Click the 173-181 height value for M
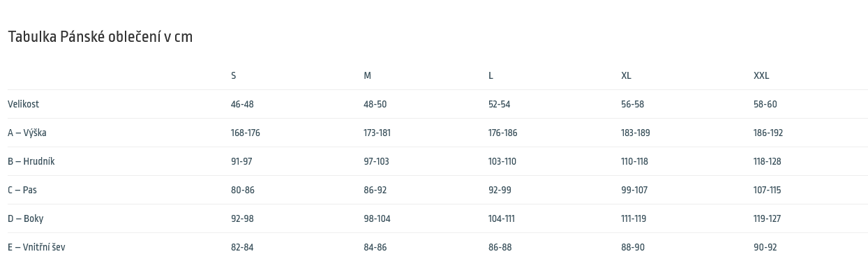This screenshot has width=868, height=261. 377,133
